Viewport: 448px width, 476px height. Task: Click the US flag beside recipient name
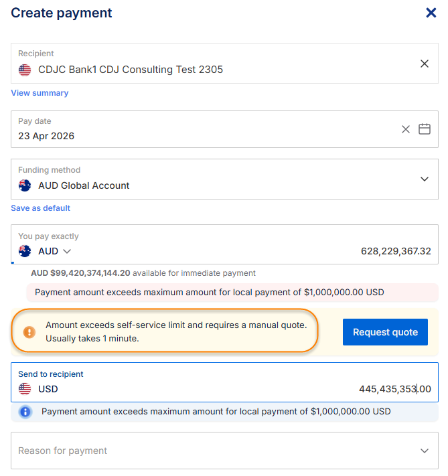(25, 70)
